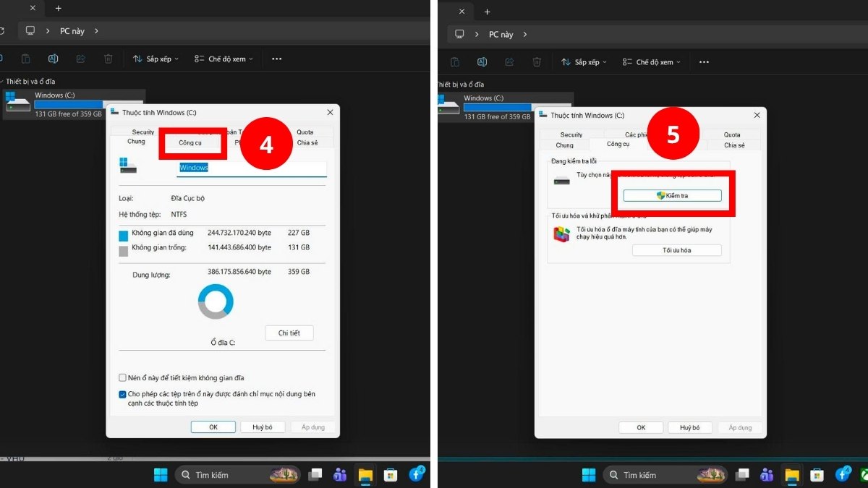
Task: Click PC icon in right screenshot address bar
Action: pos(459,34)
